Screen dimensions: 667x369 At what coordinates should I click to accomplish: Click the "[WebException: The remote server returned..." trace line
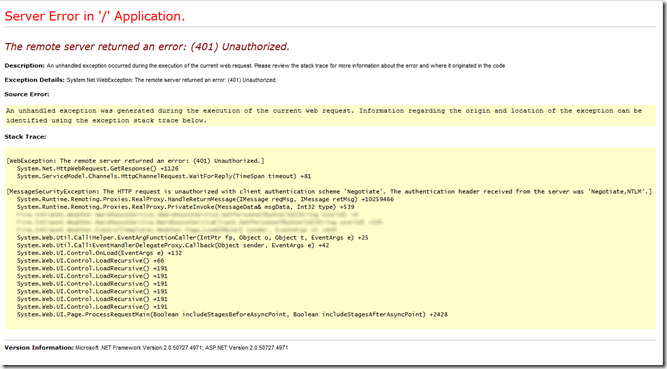pyautogui.click(x=136, y=161)
